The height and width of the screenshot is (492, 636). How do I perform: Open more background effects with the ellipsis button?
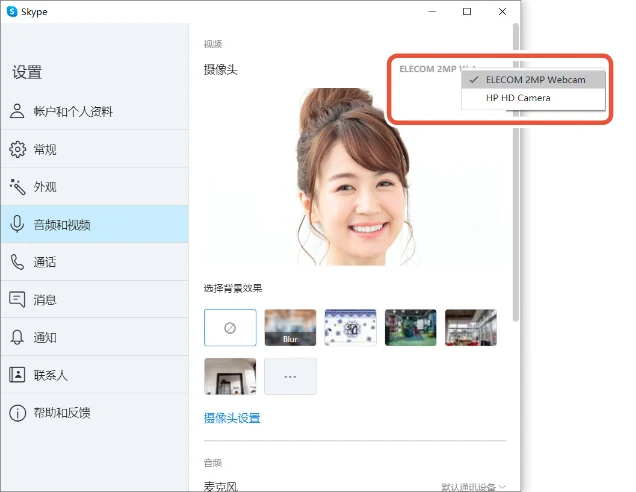(x=290, y=376)
